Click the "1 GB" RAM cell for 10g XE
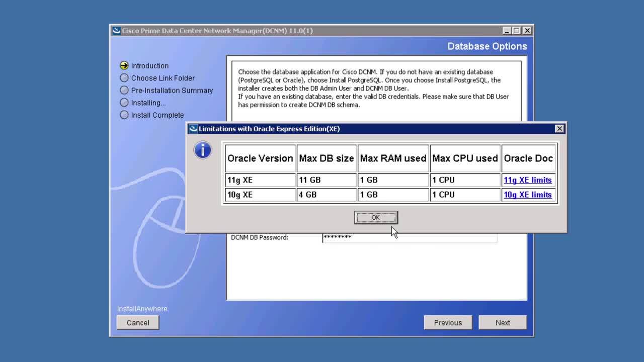Viewport: 644px width, 362px height. point(393,195)
